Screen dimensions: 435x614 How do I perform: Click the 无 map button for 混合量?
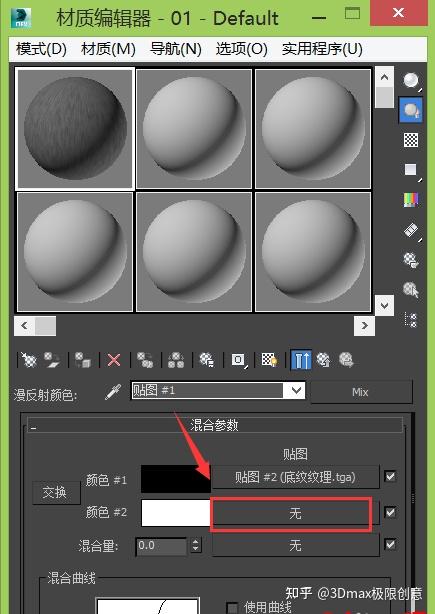coord(295,545)
